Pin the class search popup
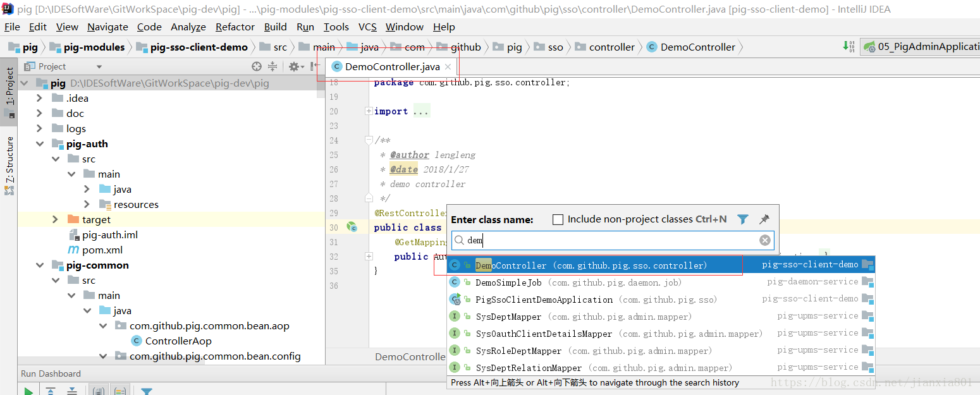The width and height of the screenshot is (980, 395). (764, 219)
